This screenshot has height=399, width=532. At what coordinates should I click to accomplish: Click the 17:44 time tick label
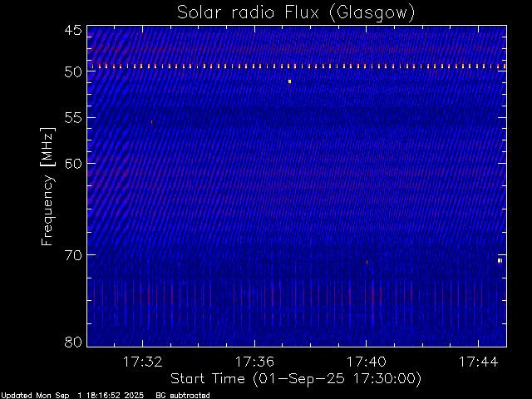click(x=478, y=362)
